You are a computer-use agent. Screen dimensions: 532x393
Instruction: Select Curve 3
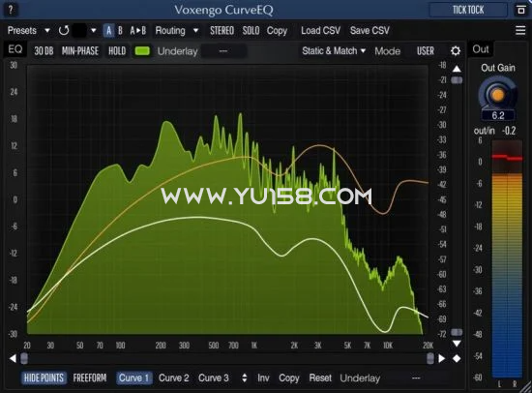214,378
